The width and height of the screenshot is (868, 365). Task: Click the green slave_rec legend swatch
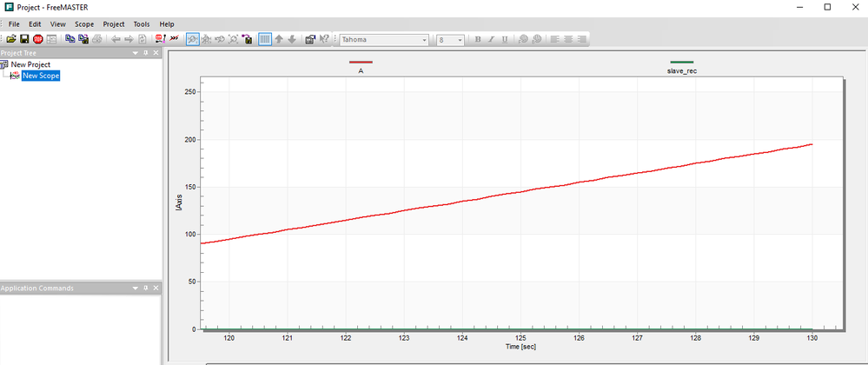[x=681, y=62]
